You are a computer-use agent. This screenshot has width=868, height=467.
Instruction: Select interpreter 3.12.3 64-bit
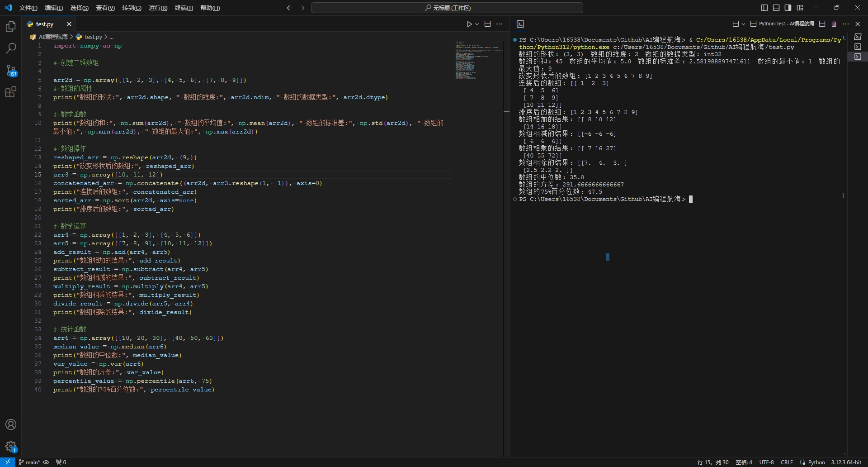coord(846,462)
